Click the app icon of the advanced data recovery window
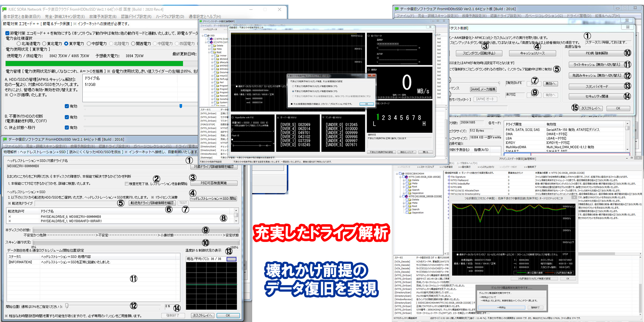The width and height of the screenshot is (644, 322). click(201, 21)
